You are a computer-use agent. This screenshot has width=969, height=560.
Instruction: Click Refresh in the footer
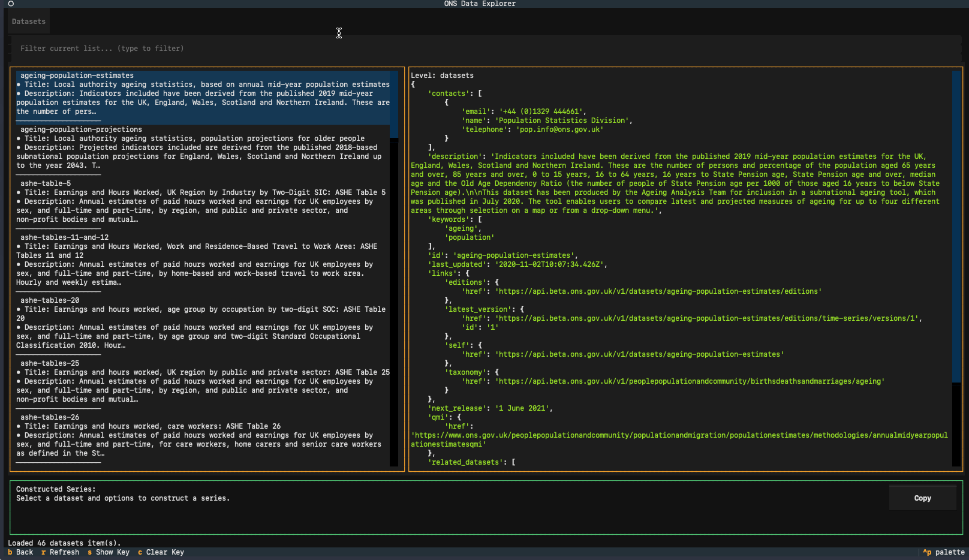point(60,552)
